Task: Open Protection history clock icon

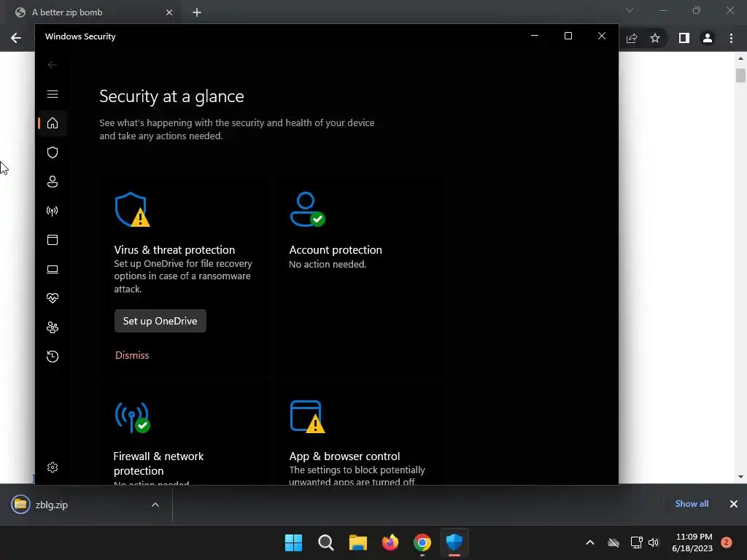Action: [53, 357]
